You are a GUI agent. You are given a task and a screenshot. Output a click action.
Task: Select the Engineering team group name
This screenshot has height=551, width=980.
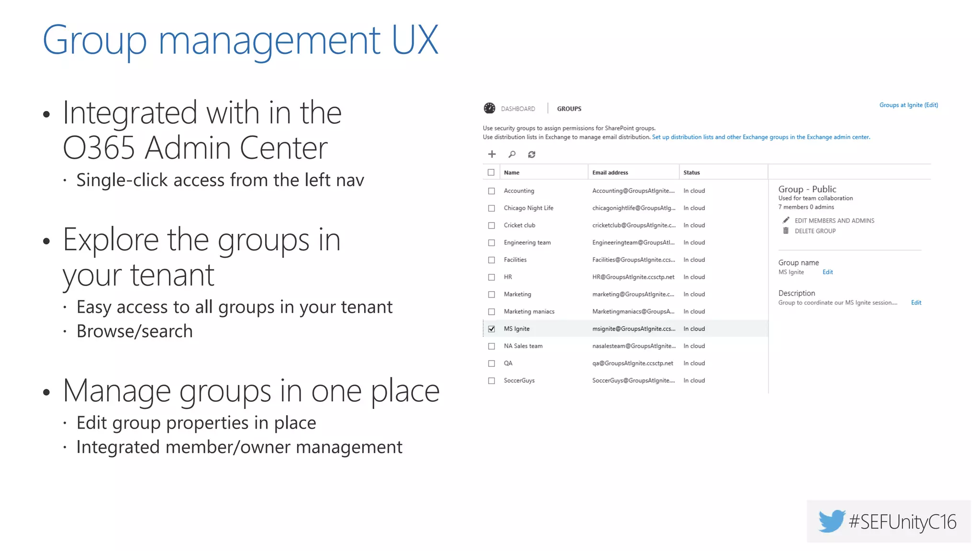(x=527, y=242)
